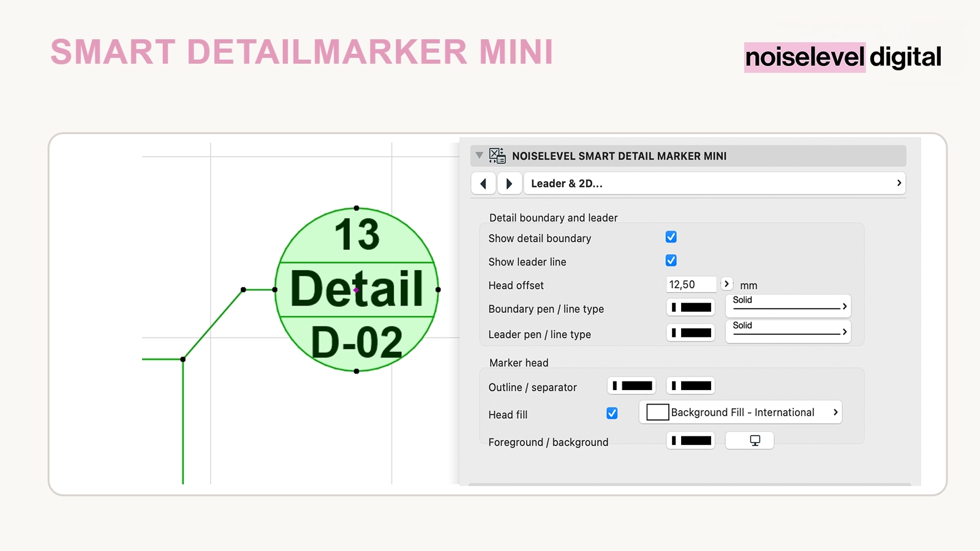Open the Head offset unit arrow button
The image size is (980, 551).
click(x=726, y=284)
